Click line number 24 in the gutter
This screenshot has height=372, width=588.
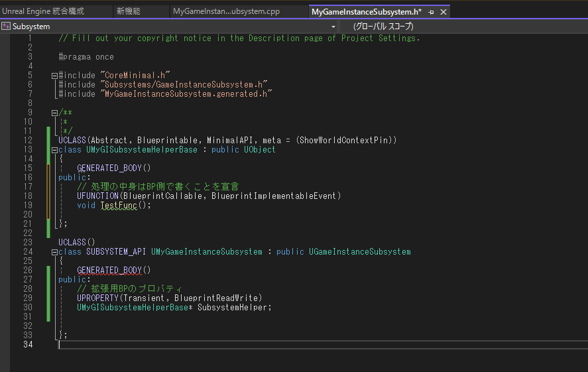(28, 251)
